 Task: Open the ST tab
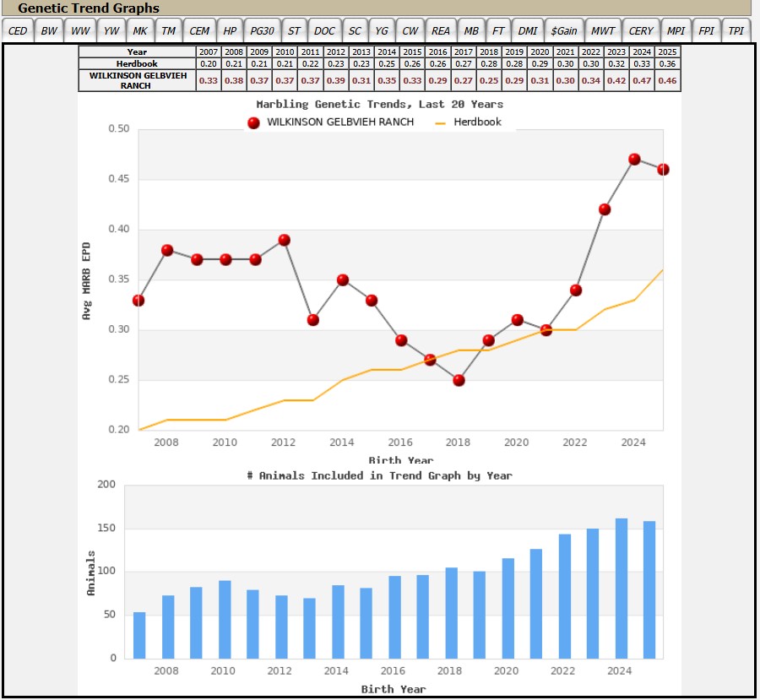[294, 30]
